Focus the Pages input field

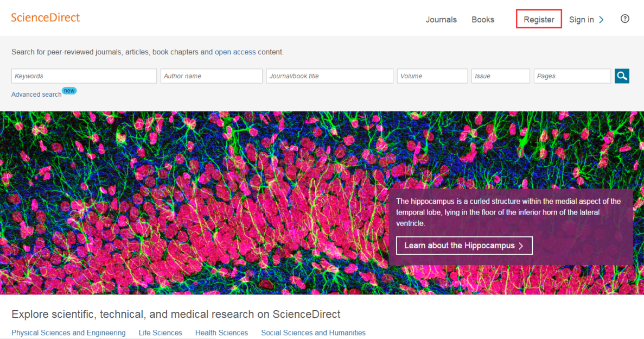click(x=572, y=76)
